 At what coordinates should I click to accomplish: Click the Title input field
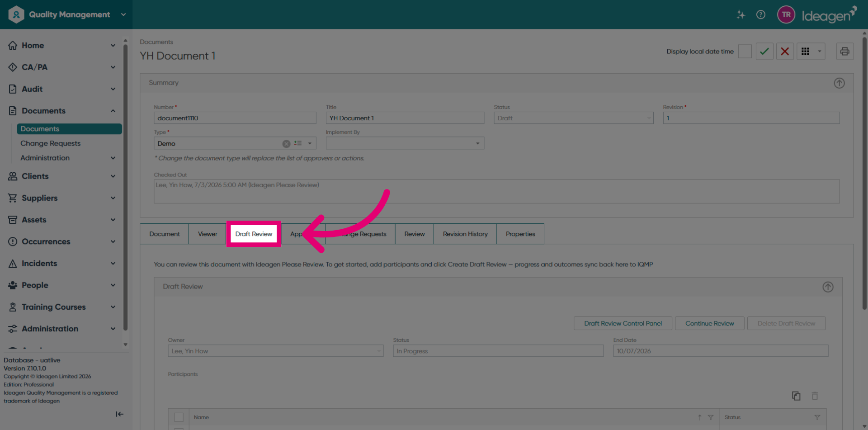point(405,118)
